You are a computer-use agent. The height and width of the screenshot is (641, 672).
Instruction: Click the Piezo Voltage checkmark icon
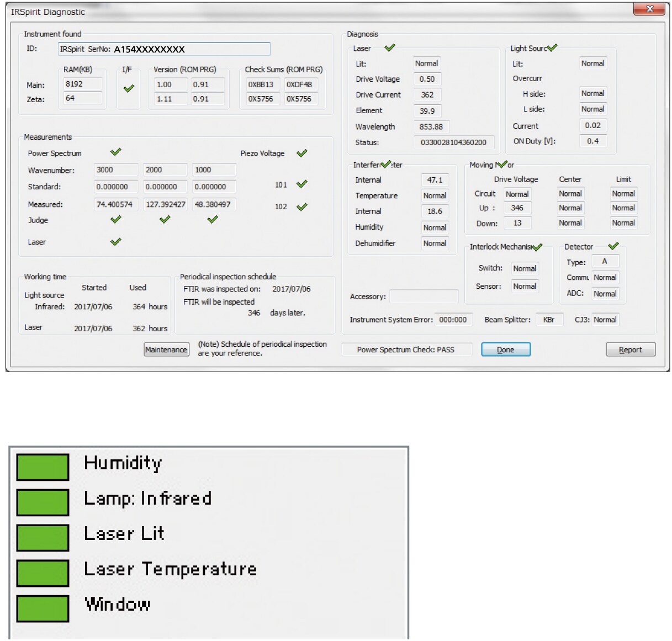coord(301,153)
